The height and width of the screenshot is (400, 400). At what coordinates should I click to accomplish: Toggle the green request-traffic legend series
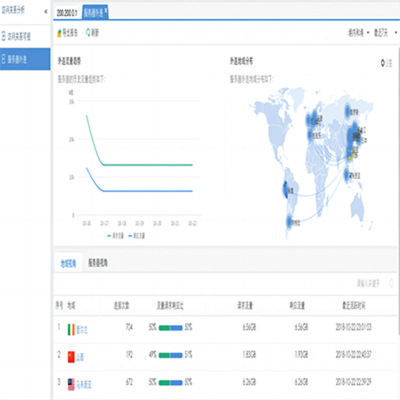[x=115, y=236]
